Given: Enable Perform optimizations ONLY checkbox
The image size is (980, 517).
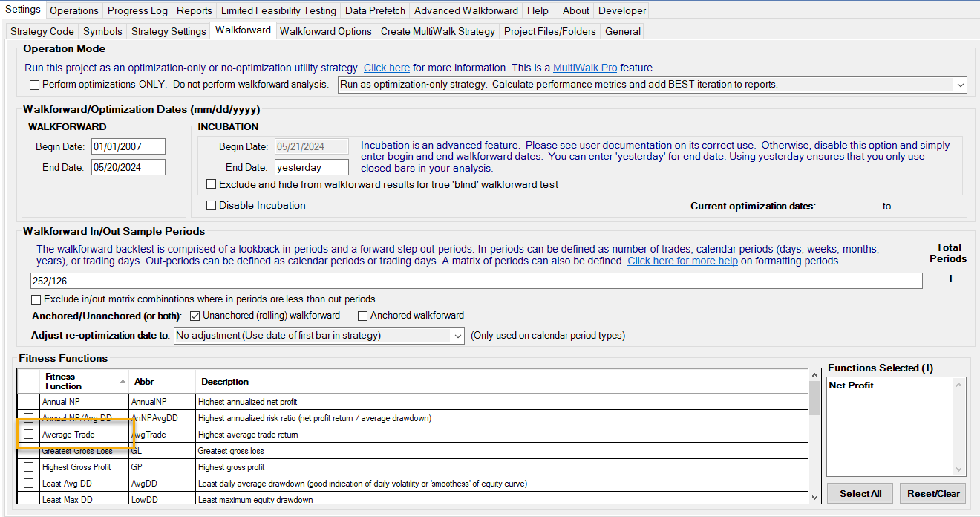Looking at the screenshot, I should click(34, 85).
